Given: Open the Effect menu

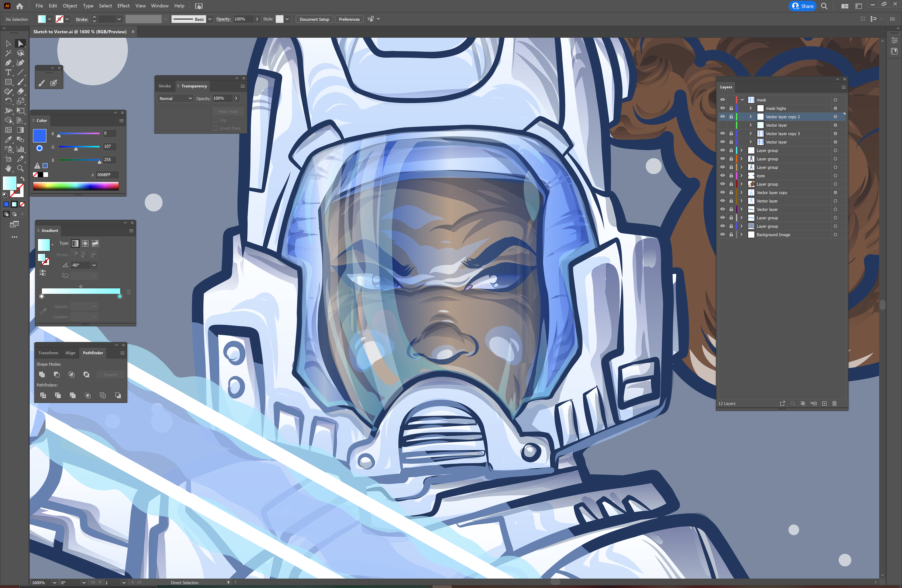Looking at the screenshot, I should pyautogui.click(x=123, y=6).
